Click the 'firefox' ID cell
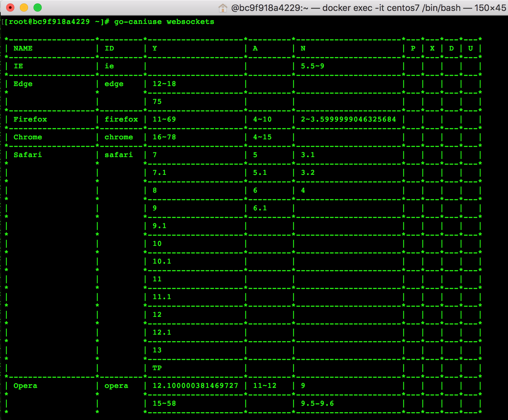Screen dimensions: 508x420 [x=121, y=119]
